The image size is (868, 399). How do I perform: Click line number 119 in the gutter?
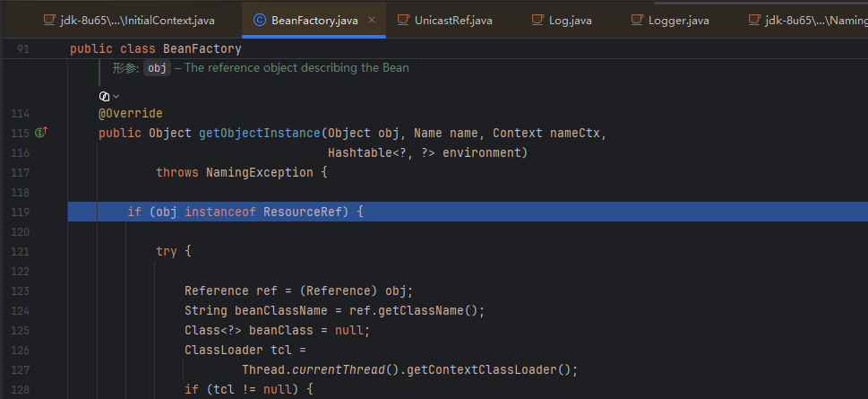tap(20, 212)
